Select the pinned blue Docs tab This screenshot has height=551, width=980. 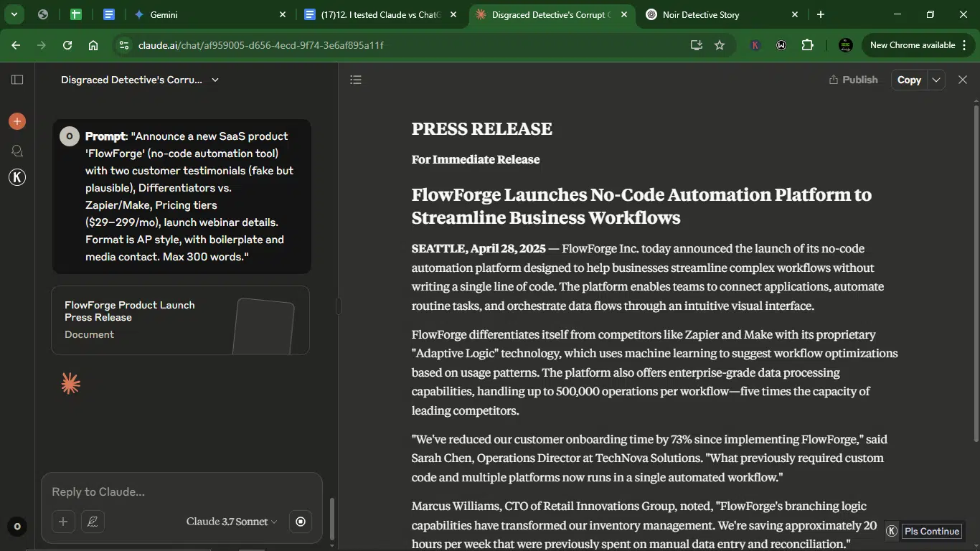pos(109,14)
